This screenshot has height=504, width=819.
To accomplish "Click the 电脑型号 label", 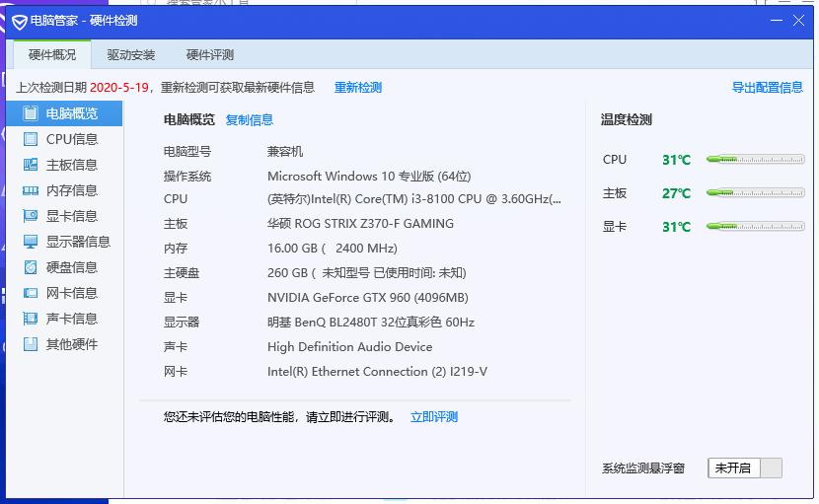I will (187, 152).
